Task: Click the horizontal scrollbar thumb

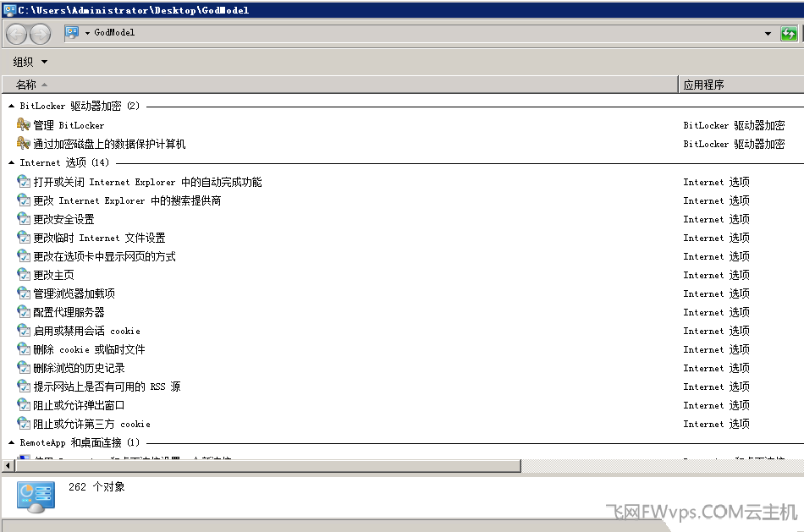Action: tap(267, 466)
